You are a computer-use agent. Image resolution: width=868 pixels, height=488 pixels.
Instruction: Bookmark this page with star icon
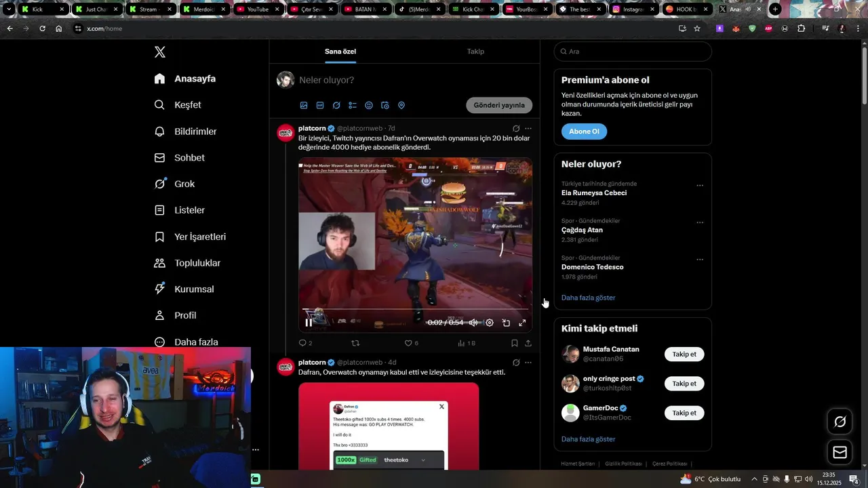tap(697, 28)
